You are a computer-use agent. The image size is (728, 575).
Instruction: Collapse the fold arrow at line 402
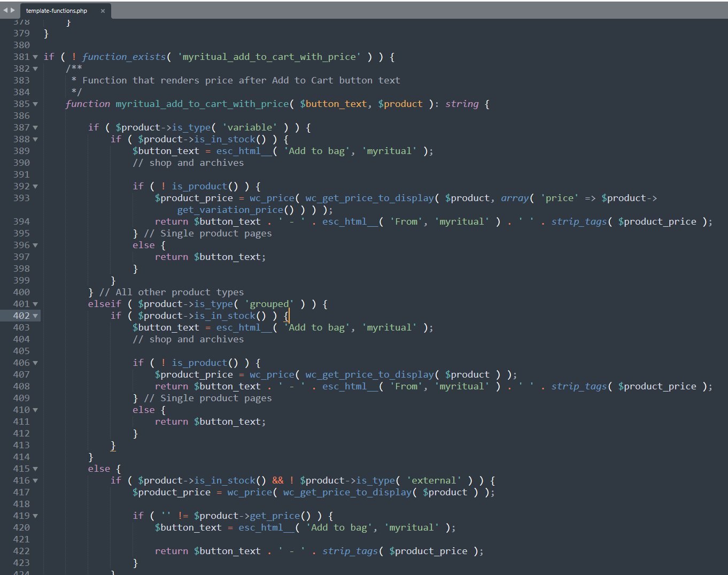(x=35, y=316)
